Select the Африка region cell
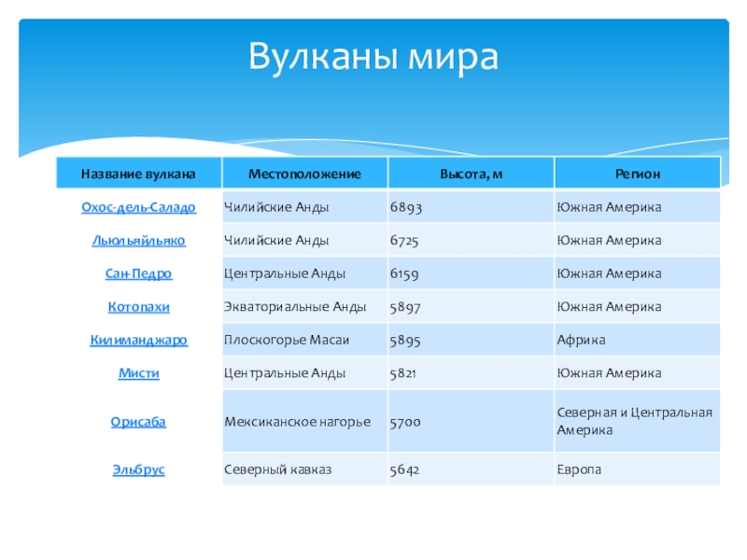Screen dimensions: 747x560 coord(638,340)
